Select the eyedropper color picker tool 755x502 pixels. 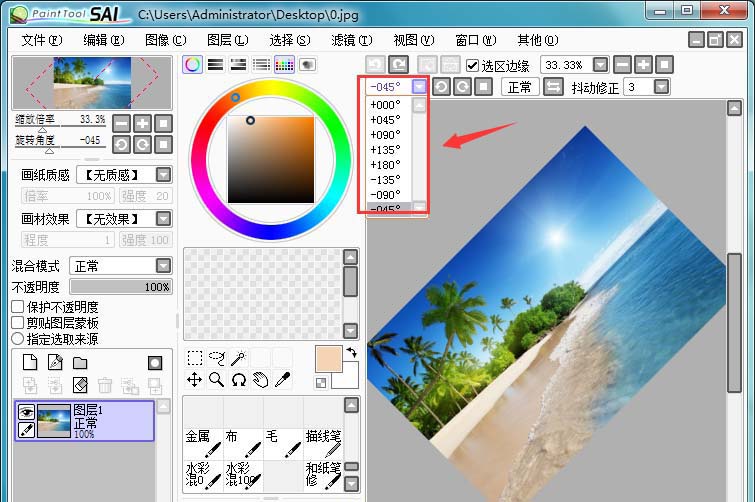[x=283, y=380]
